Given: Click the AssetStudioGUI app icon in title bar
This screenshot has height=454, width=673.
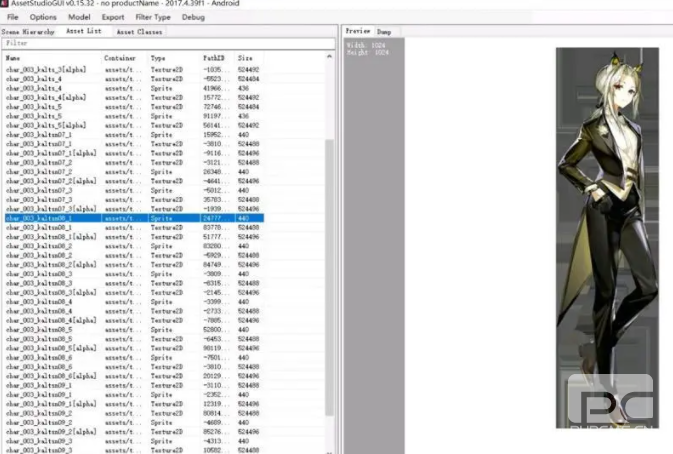Looking at the screenshot, I should tap(4, 3).
